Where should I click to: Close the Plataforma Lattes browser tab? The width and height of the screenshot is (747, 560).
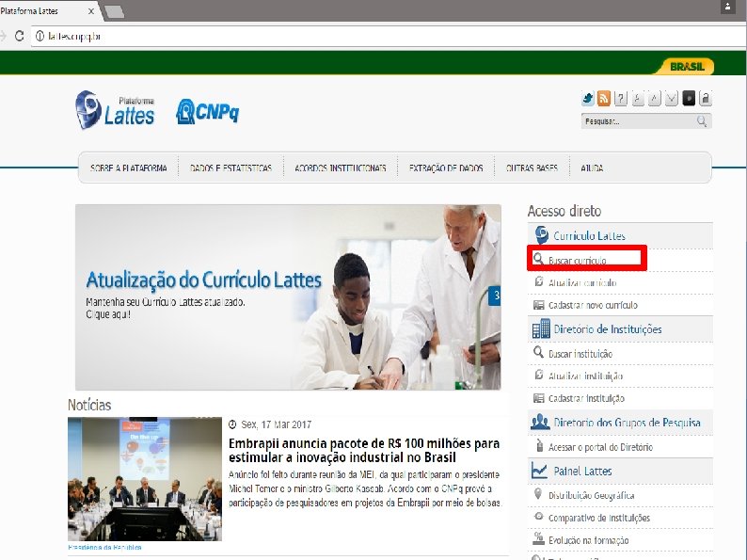point(91,11)
